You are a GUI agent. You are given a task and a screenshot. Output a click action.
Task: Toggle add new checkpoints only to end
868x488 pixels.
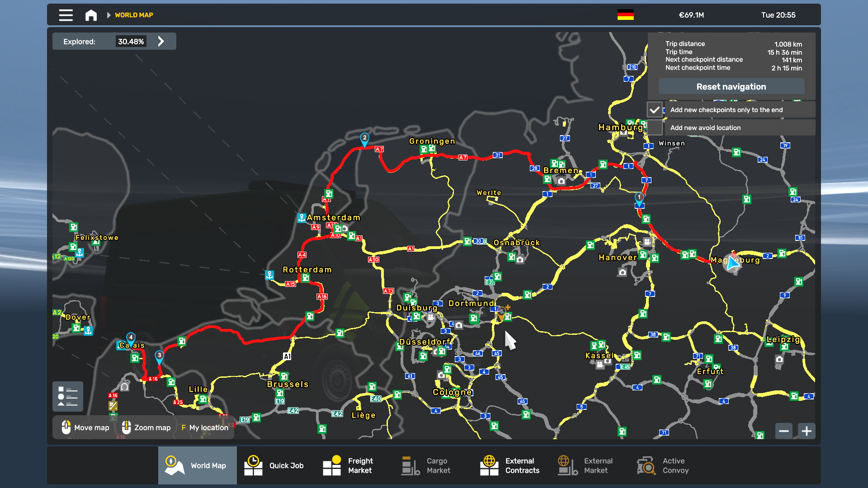[655, 110]
